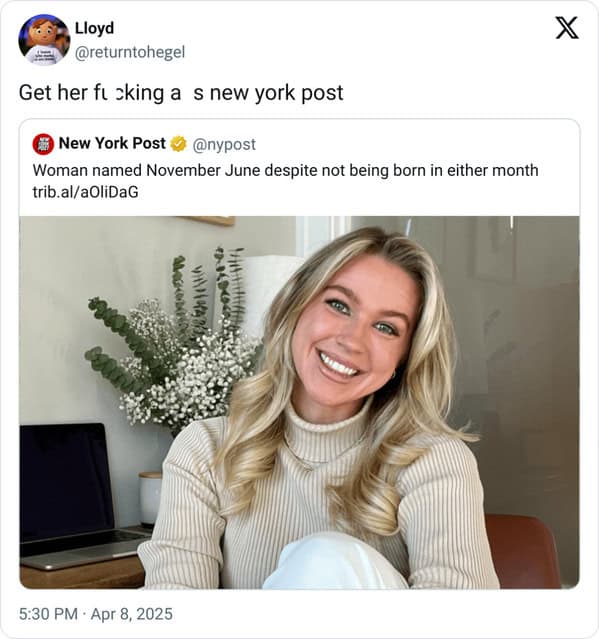Select the @nypost handle

coord(224,144)
